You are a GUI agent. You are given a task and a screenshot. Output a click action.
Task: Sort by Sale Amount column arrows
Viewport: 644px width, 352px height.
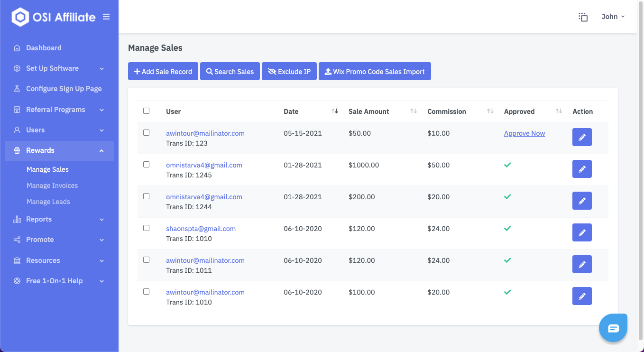click(x=414, y=111)
